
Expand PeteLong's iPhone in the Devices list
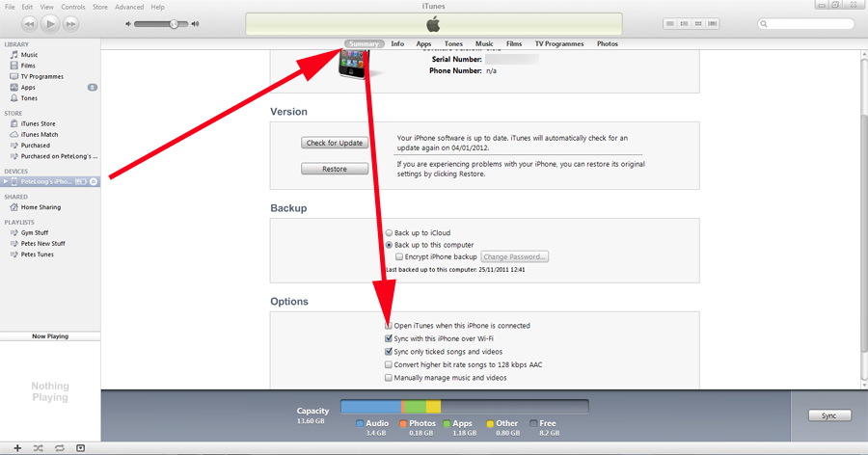pyautogui.click(x=6, y=181)
